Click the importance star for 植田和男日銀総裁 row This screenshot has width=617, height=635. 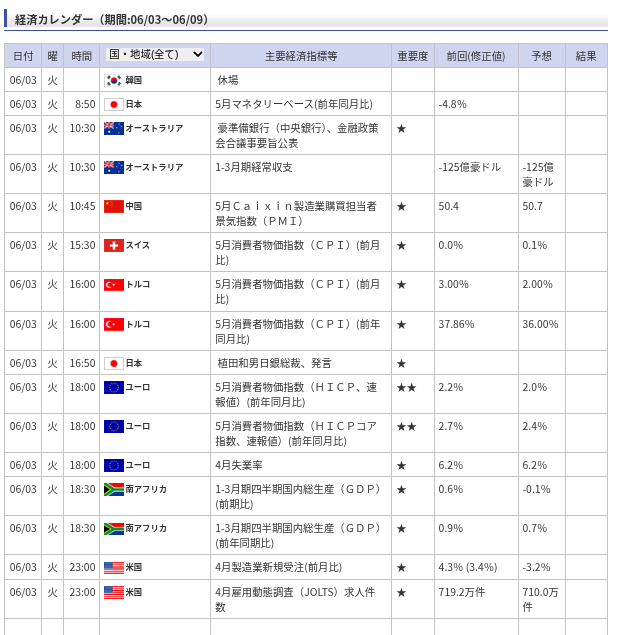[401, 364]
